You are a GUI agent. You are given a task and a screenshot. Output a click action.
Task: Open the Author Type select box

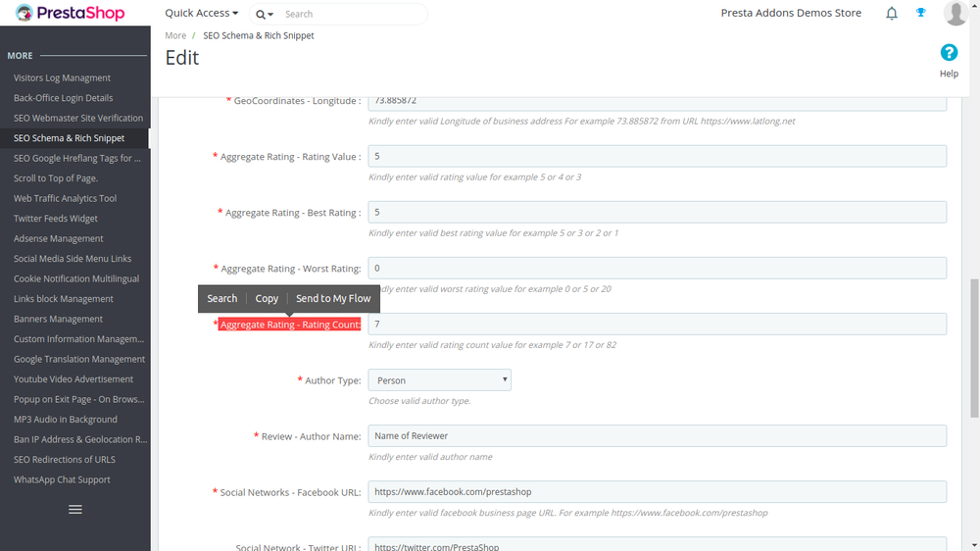[439, 380]
